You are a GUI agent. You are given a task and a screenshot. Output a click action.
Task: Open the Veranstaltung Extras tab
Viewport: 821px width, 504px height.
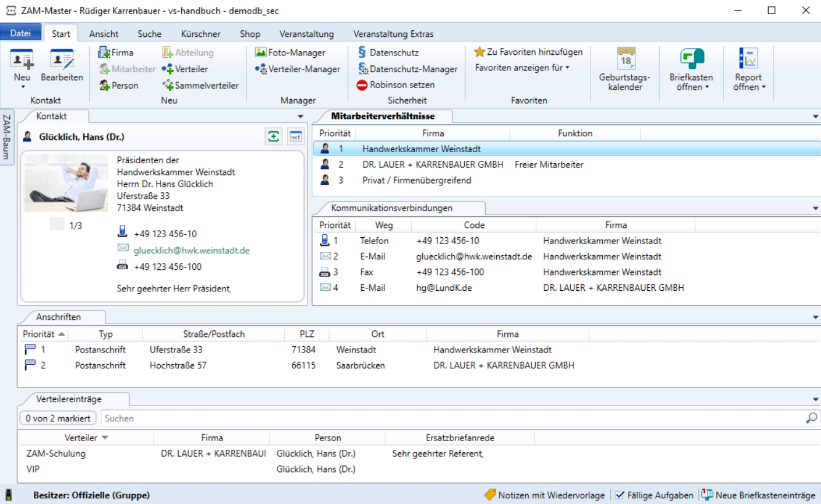pos(393,34)
